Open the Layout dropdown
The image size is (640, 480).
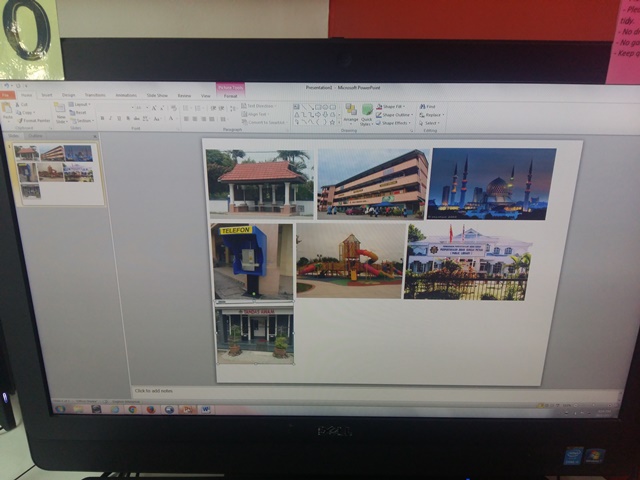point(80,104)
